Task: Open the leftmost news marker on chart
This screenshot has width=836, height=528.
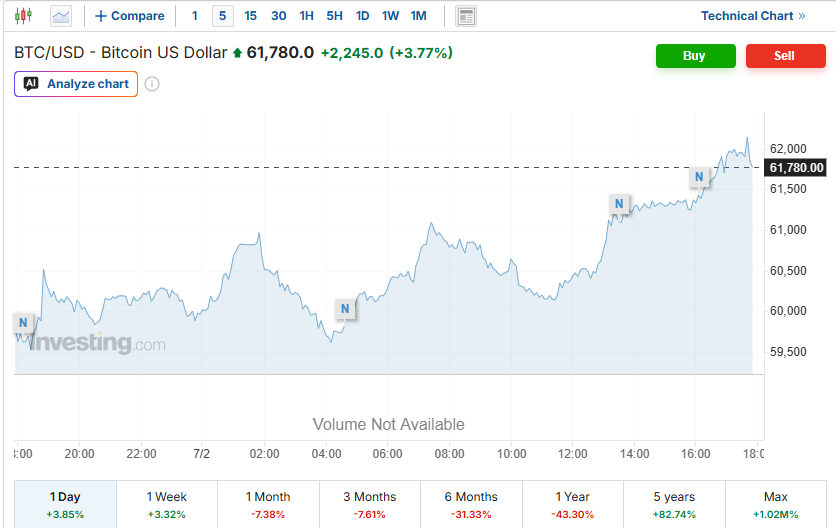Action: 23,323
